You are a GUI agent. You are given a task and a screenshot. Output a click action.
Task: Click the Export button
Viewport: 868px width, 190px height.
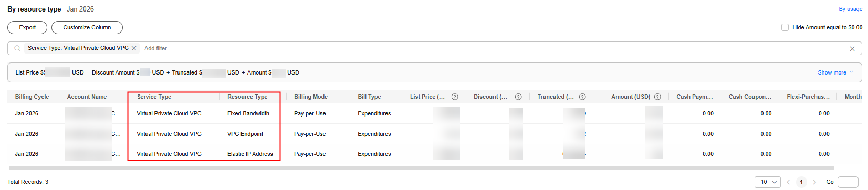coord(27,27)
